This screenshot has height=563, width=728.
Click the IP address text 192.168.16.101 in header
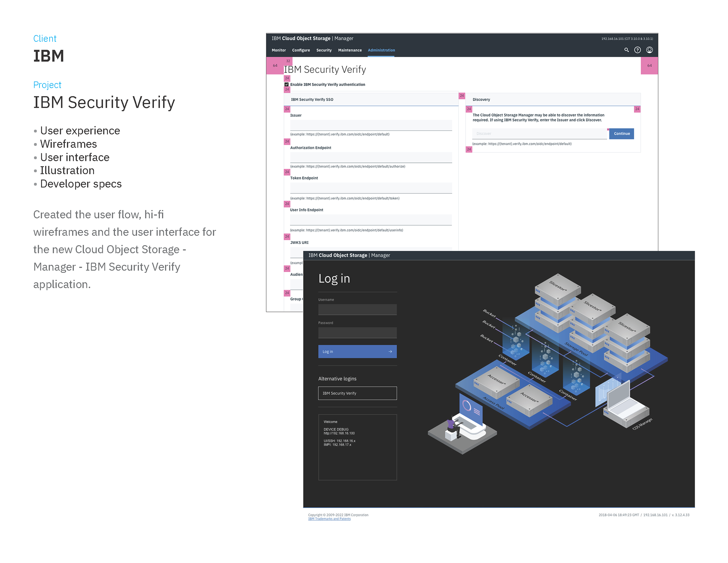[612, 39]
